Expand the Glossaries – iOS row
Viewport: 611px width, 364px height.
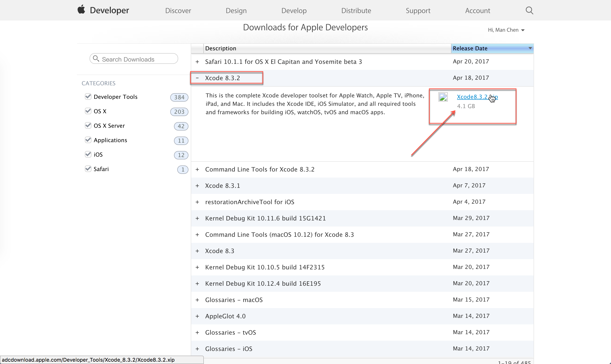(197, 349)
